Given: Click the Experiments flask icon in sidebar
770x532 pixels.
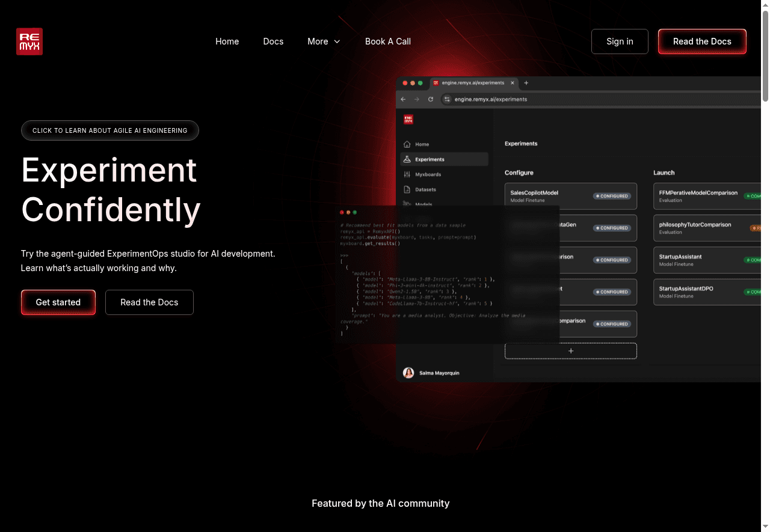Looking at the screenshot, I should pos(407,159).
